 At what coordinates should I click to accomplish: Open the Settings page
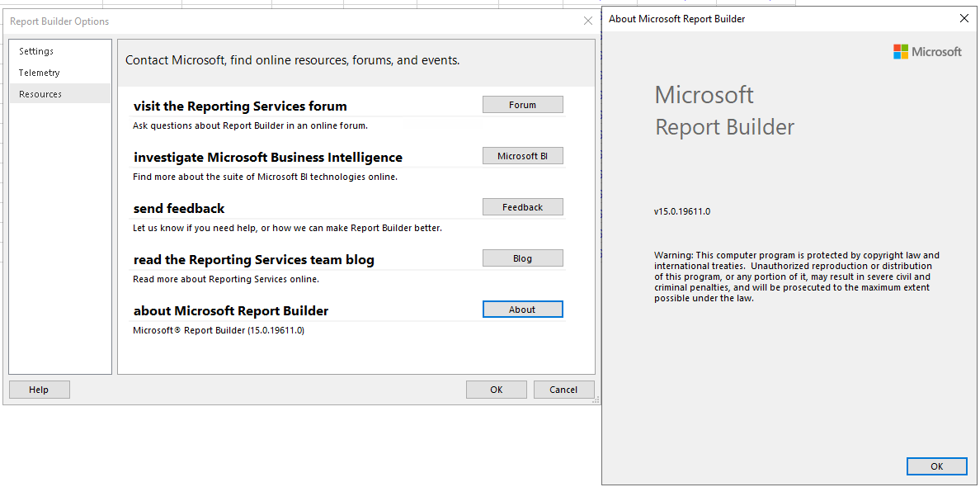[36, 51]
